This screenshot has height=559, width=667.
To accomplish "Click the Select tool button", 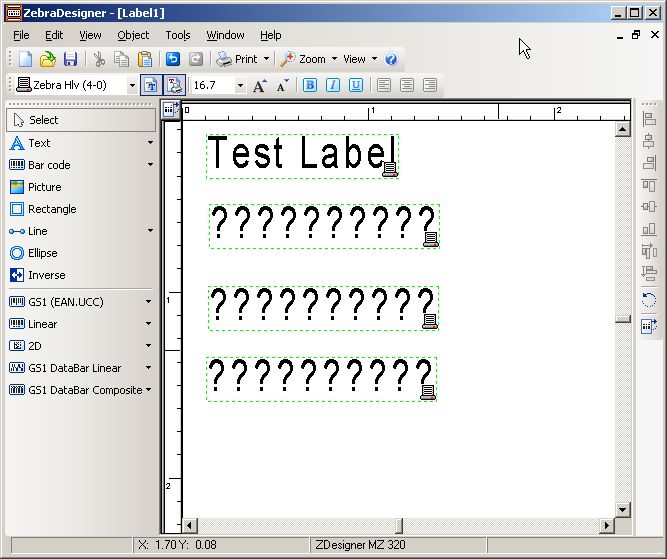I will [x=81, y=120].
